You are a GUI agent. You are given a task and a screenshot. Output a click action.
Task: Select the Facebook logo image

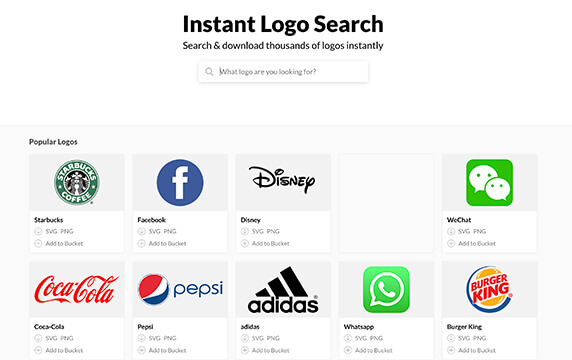180,182
